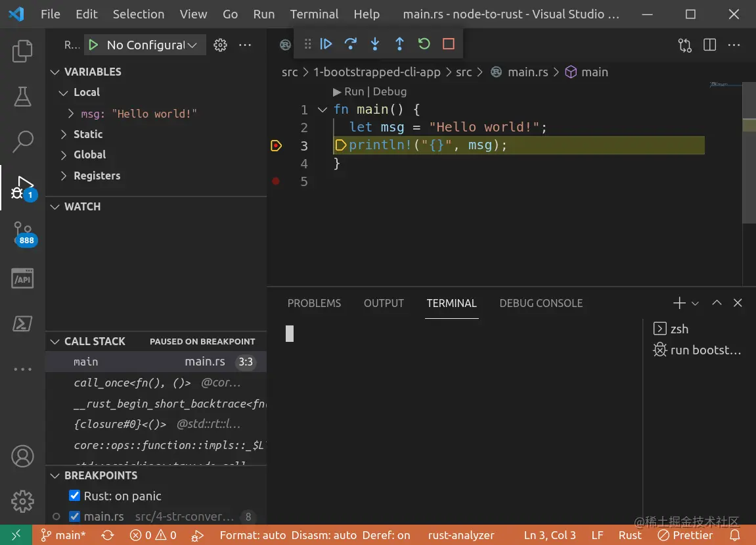Open the Explorer view in activity bar
The image size is (756, 545).
[22, 51]
